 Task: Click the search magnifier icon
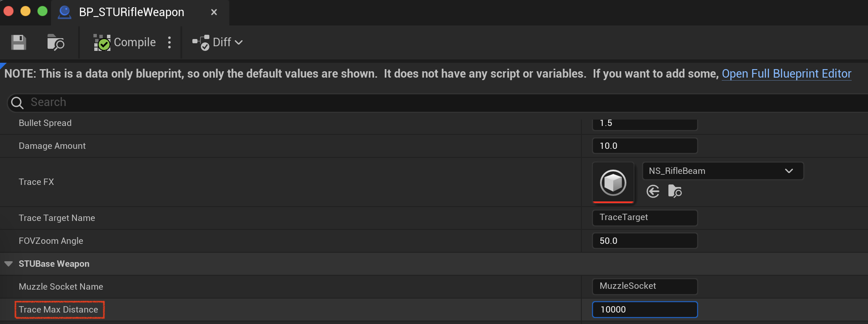click(17, 103)
